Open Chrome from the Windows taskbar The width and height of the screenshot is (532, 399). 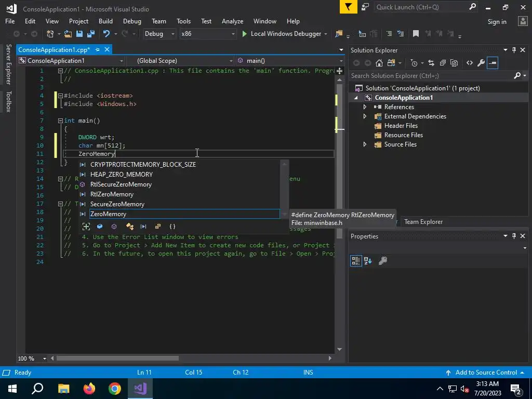[x=115, y=389]
